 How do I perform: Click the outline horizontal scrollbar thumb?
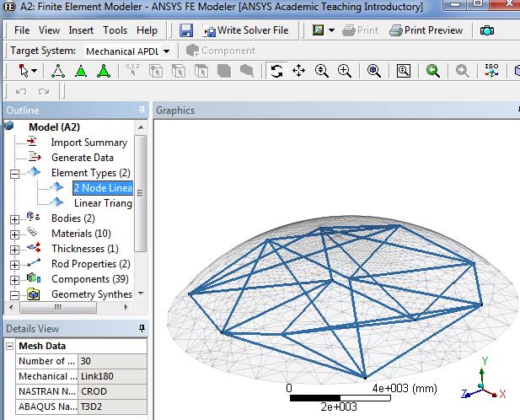(x=58, y=307)
